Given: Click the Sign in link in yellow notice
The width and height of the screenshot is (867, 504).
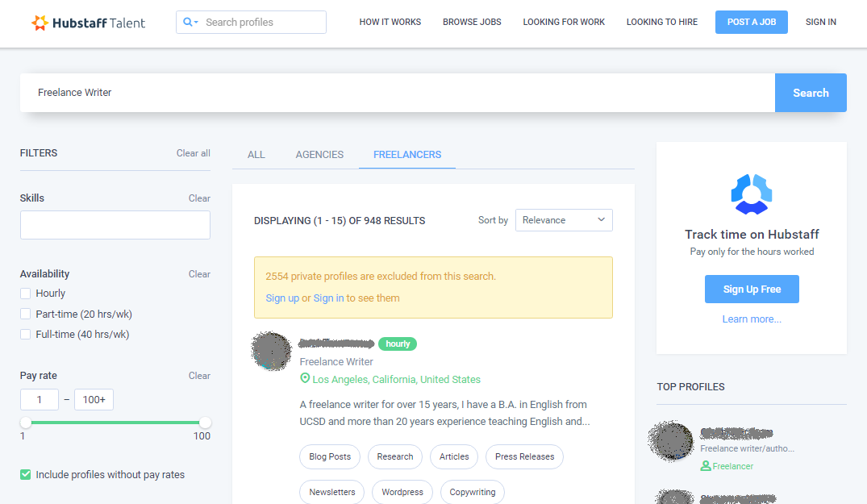Looking at the screenshot, I should pyautogui.click(x=328, y=298).
